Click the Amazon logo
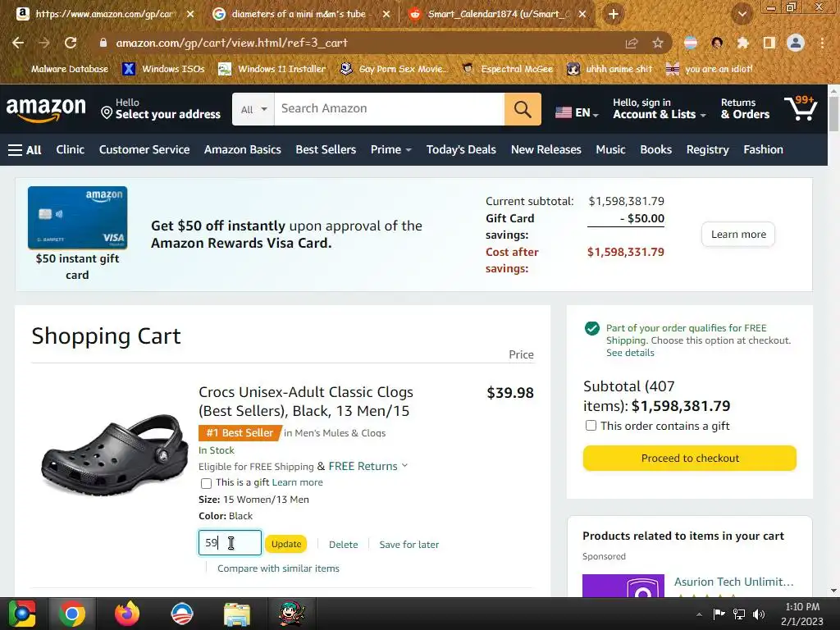This screenshot has width=840, height=630. 46,109
